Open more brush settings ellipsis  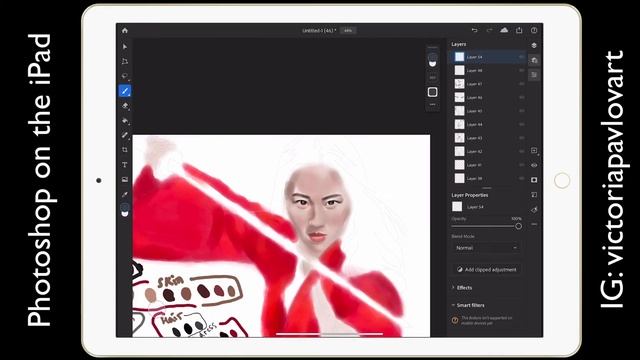tap(433, 105)
